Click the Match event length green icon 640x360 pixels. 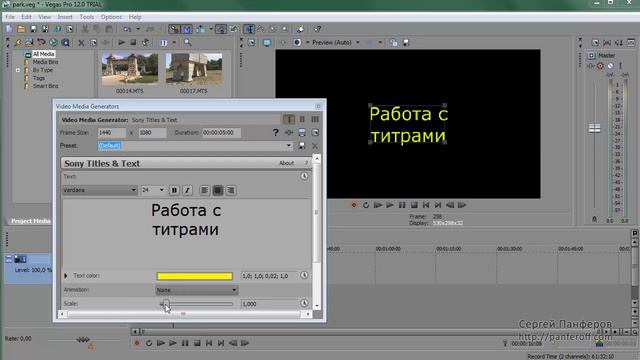click(289, 133)
